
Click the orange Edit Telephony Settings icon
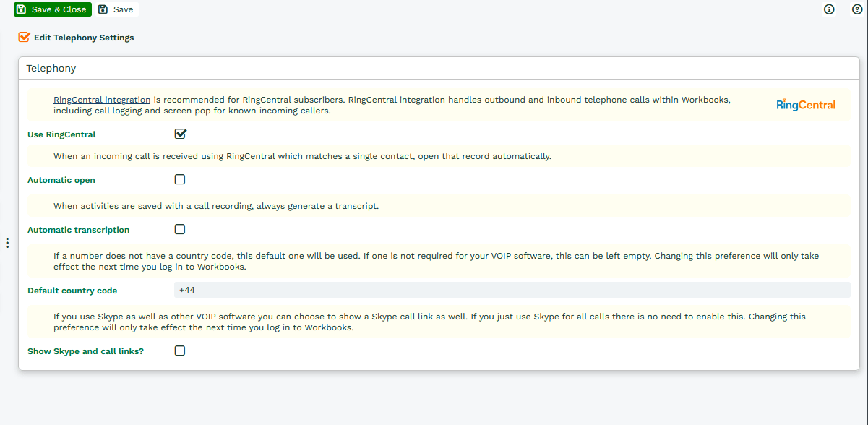click(25, 37)
